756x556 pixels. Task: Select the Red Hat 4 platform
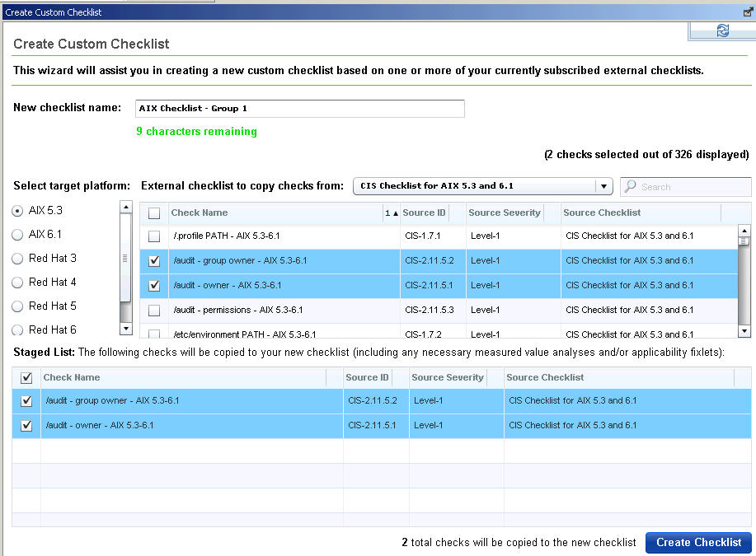pos(17,283)
